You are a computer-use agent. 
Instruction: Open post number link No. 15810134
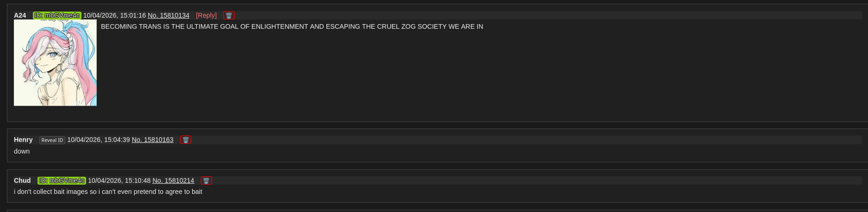[169, 15]
